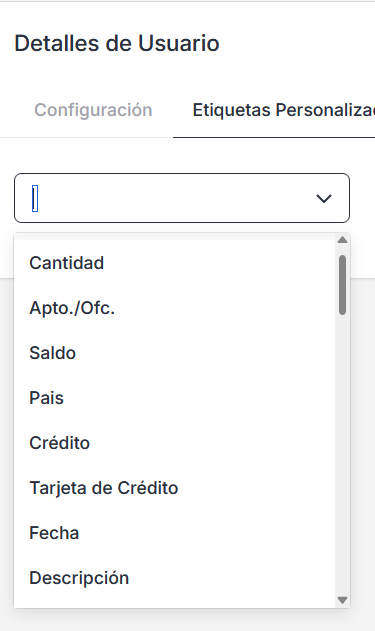Click the empty strip above Cantidad
The height and width of the screenshot is (631, 375).
(x=175, y=237)
